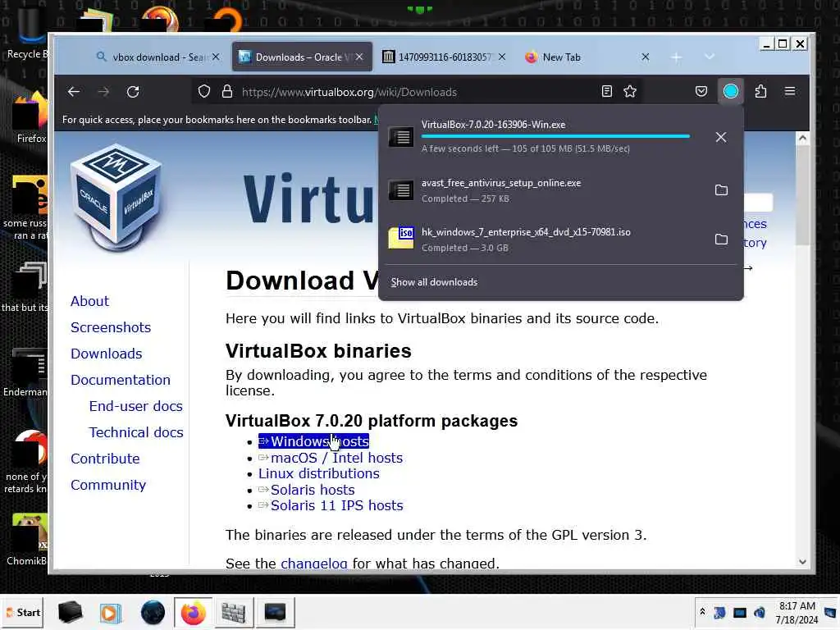The width and height of the screenshot is (840, 630).
Task: Toggle reader view in address bar
Action: click(x=606, y=92)
